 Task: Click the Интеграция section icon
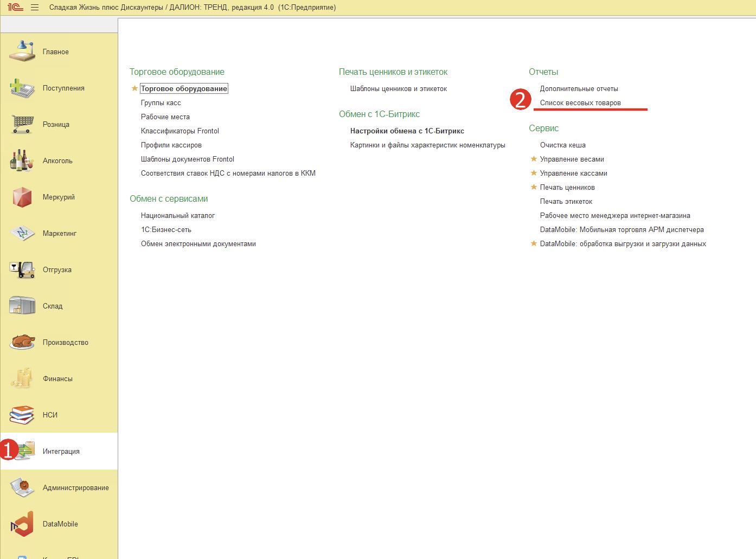point(25,451)
